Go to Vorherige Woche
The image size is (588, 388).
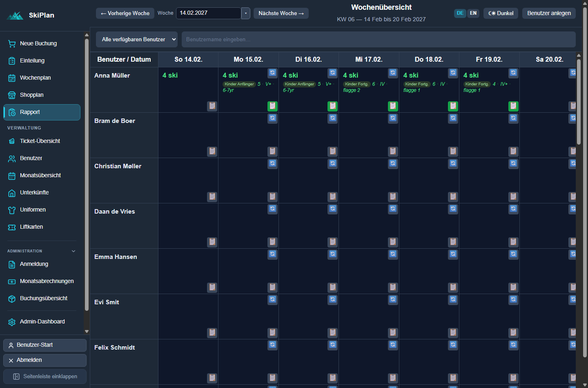(x=125, y=13)
